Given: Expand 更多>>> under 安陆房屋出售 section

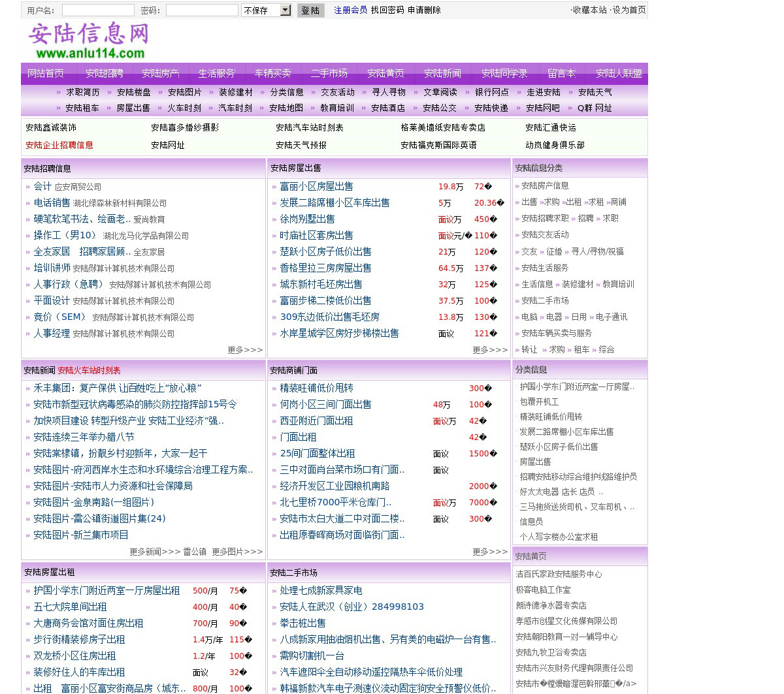Looking at the screenshot, I should pos(490,351).
